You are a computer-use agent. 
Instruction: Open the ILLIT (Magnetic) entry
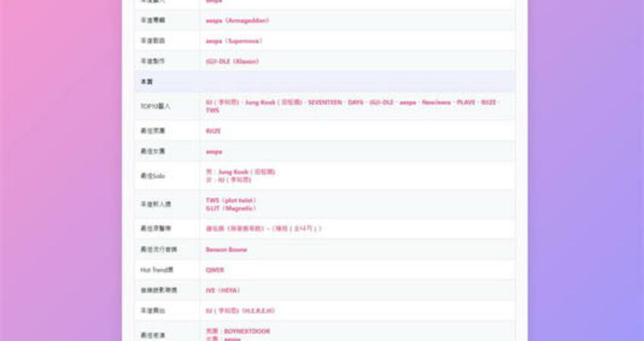pos(231,208)
